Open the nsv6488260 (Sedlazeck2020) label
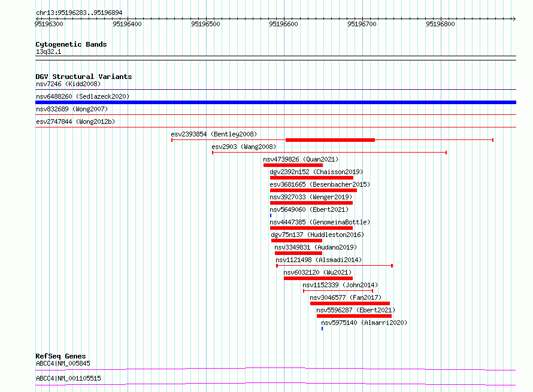533x392 pixels. coord(83,96)
